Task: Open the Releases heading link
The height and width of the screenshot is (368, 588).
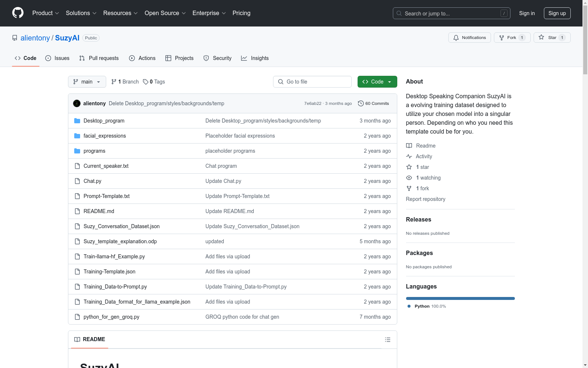Action: [x=419, y=219]
